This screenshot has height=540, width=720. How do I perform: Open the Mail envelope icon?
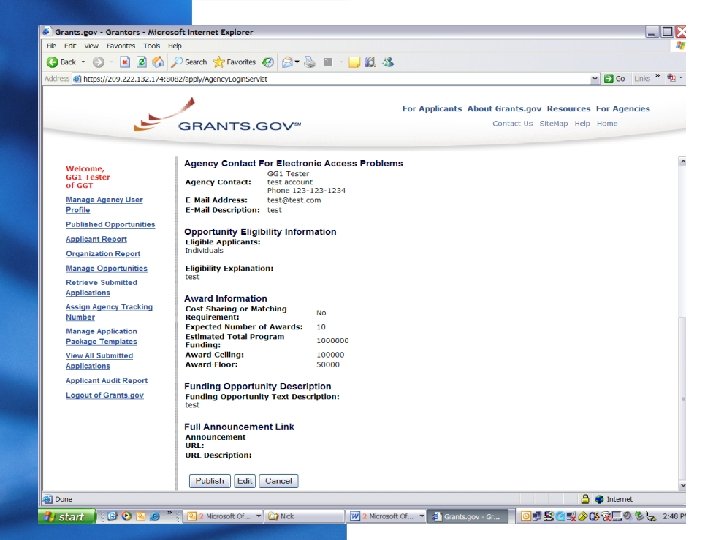pyautogui.click(x=287, y=62)
